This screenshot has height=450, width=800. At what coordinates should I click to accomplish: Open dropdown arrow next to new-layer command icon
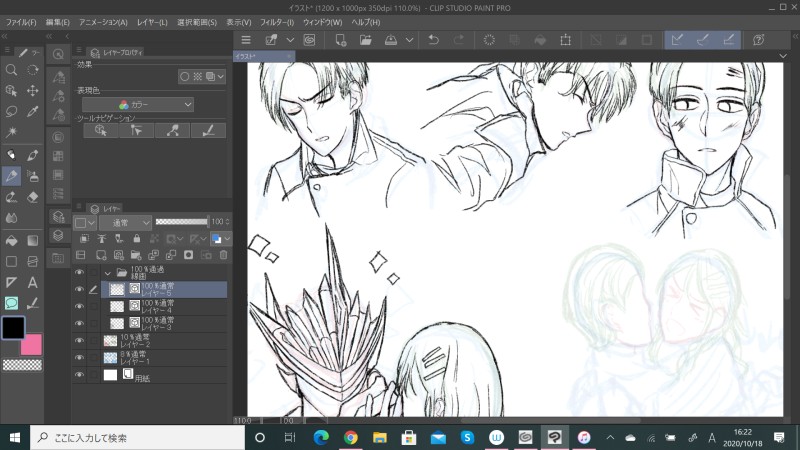click(290, 40)
